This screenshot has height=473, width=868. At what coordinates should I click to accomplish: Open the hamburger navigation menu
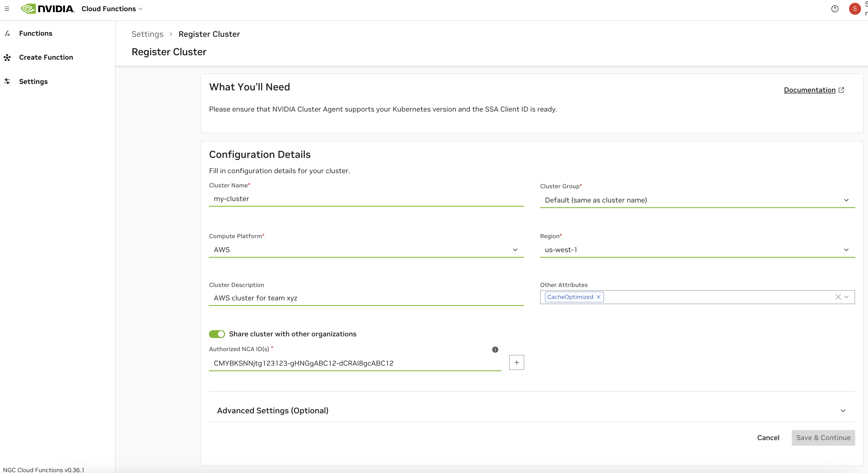coord(7,9)
